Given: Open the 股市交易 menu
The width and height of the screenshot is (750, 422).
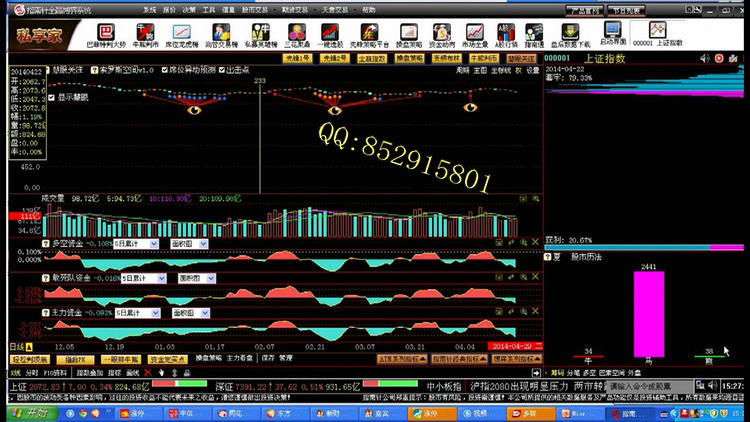Looking at the screenshot, I should coord(255,8).
